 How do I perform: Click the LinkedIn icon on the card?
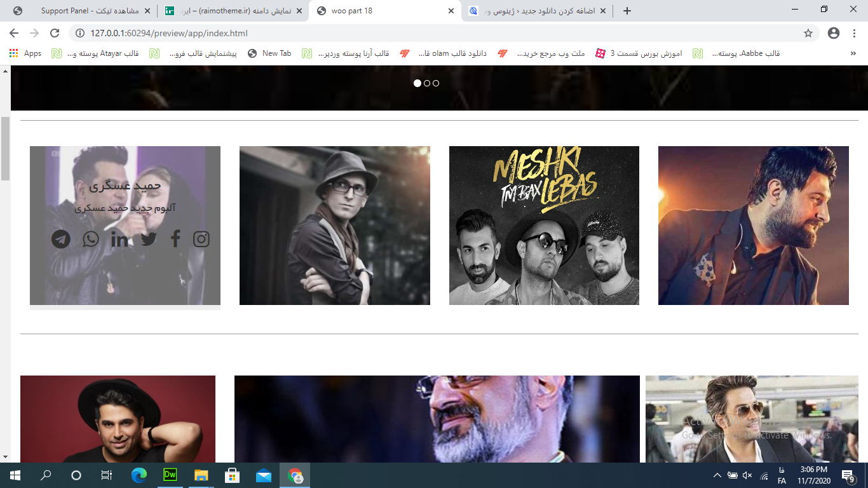coord(119,239)
